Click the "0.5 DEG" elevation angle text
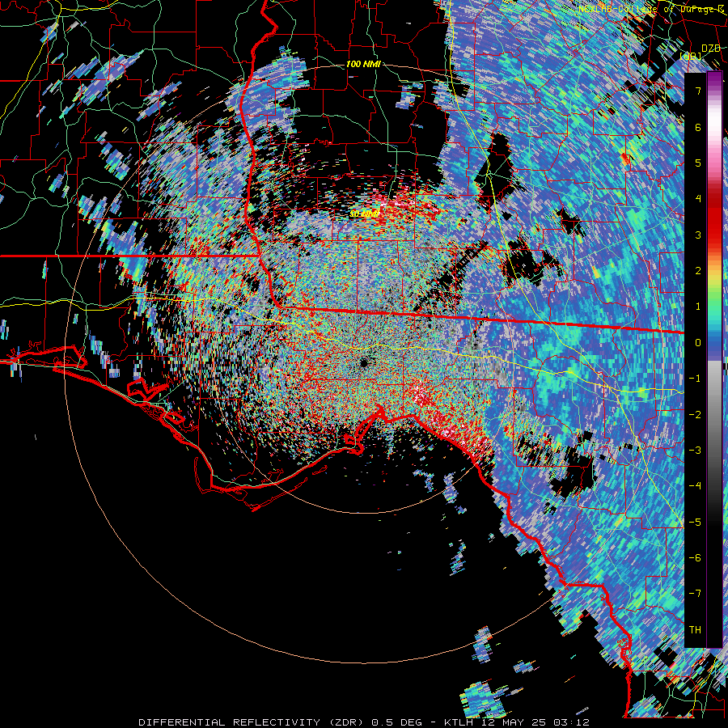 [x=396, y=722]
